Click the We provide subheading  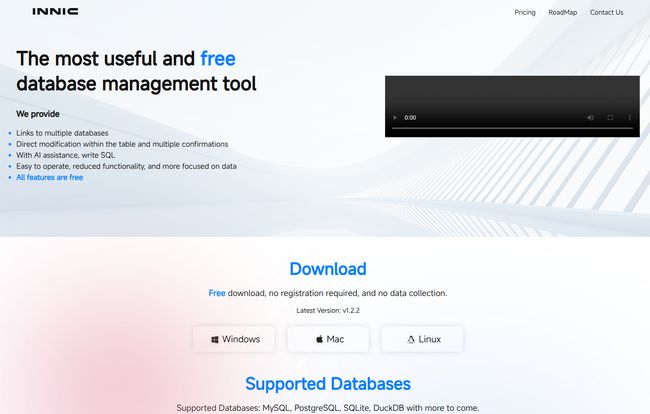[38, 114]
